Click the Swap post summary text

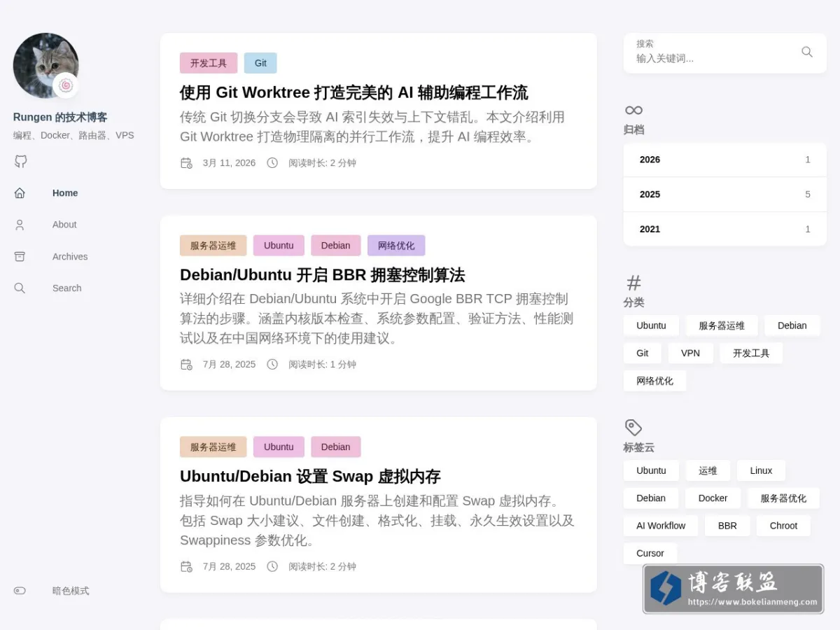(377, 521)
